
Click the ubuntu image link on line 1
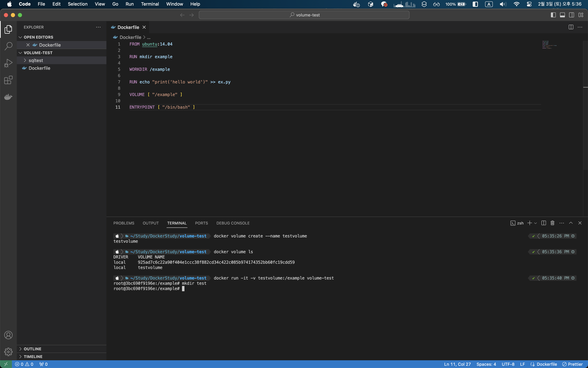point(149,44)
